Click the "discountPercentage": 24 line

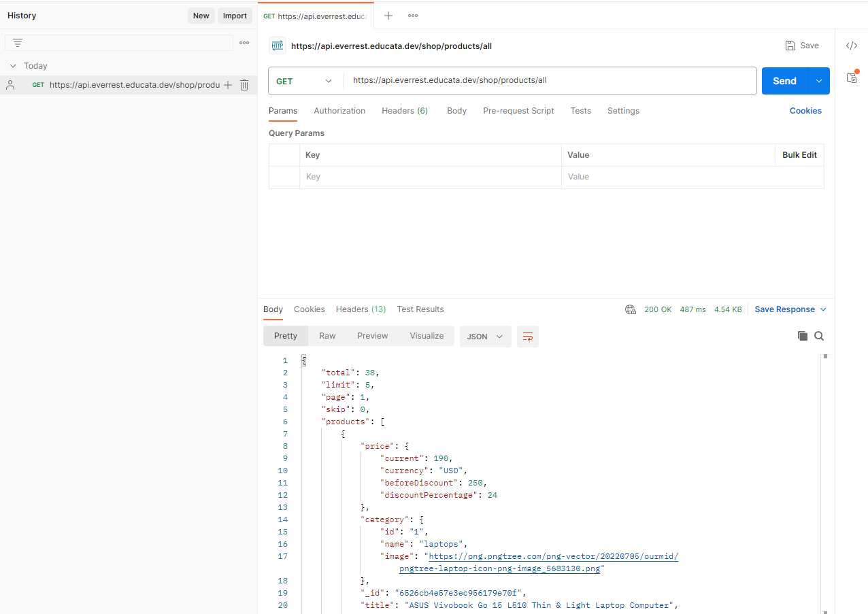click(x=439, y=495)
